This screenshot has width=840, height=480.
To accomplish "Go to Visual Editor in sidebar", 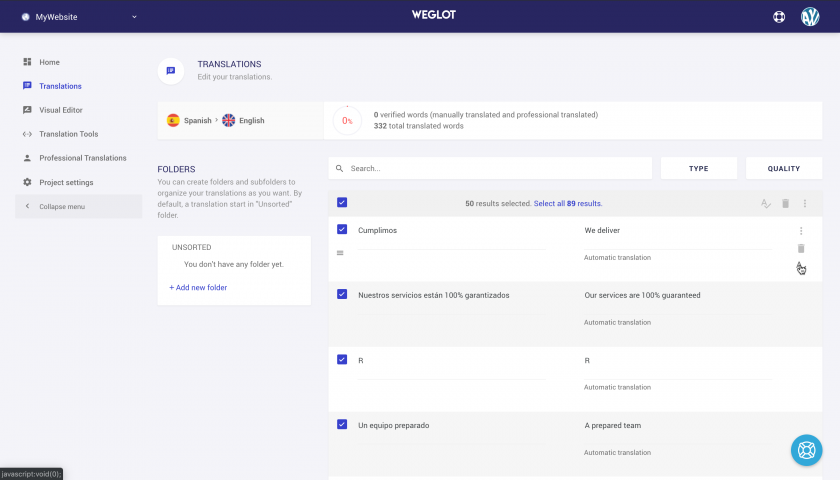I will pos(61,110).
